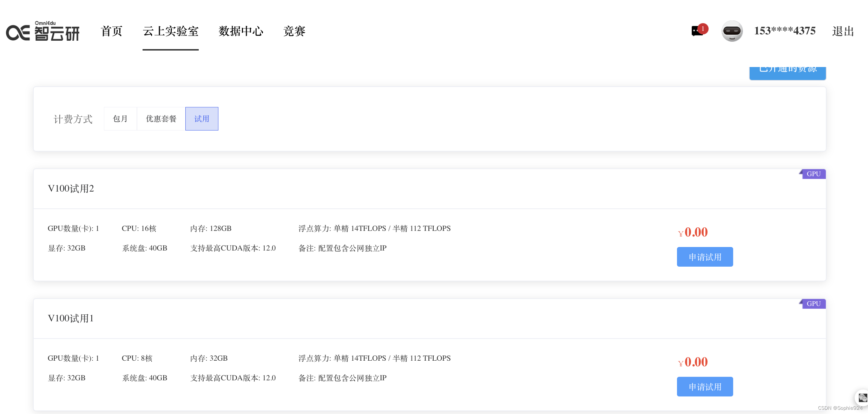This screenshot has width=868, height=414.
Task: Open the 竞赛 navigation item
Action: coord(294,31)
